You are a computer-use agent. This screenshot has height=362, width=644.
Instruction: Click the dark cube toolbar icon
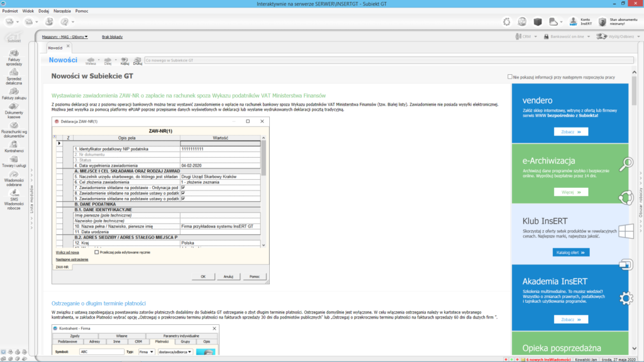[538, 22]
